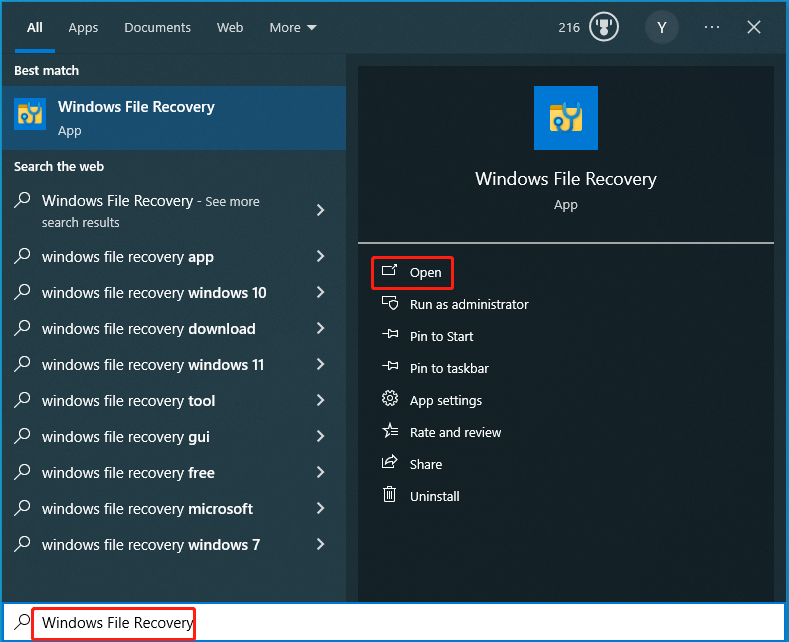789x642 pixels.
Task: Click the Rate and review star icon
Action: point(390,431)
